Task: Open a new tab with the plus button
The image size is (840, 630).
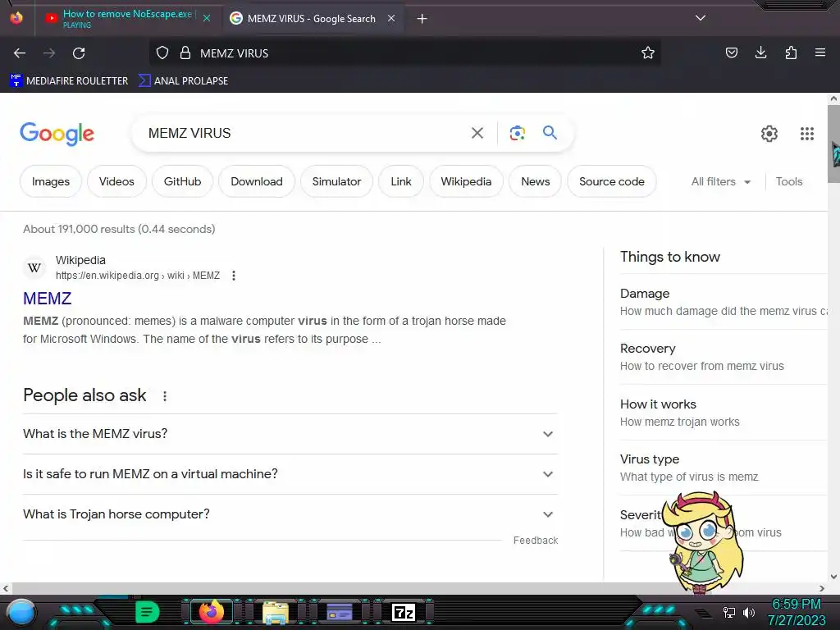Action: [x=422, y=19]
